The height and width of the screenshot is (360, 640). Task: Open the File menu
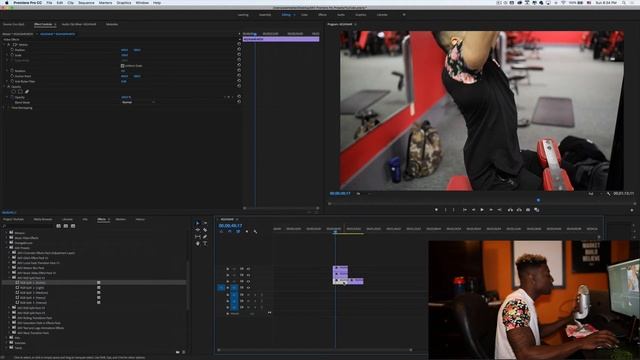[49, 2]
